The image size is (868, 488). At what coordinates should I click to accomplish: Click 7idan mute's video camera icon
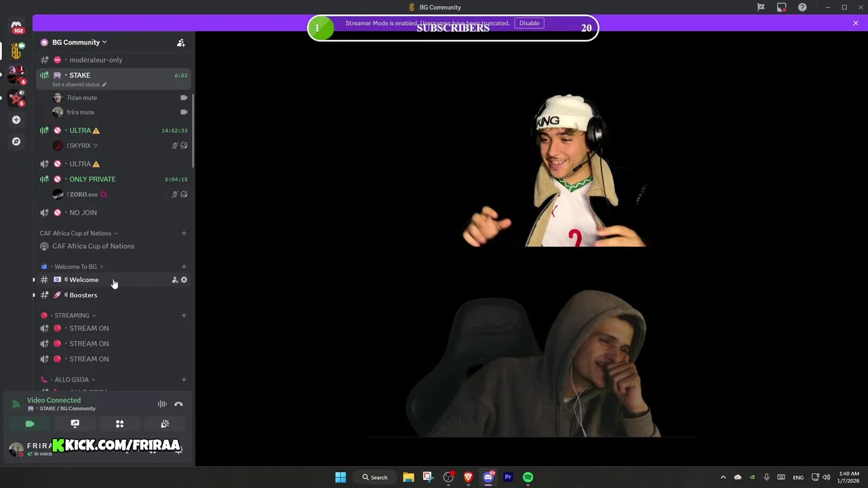click(x=184, y=98)
